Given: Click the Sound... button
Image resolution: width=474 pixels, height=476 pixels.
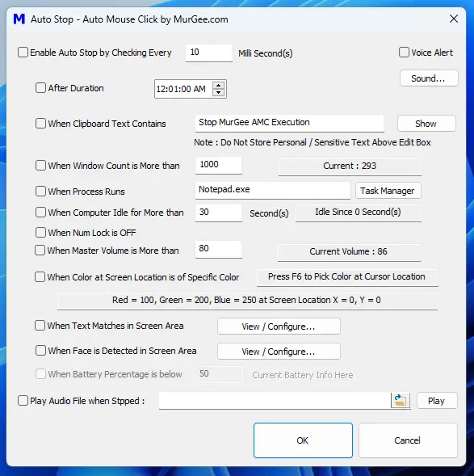Looking at the screenshot, I should coord(429,78).
